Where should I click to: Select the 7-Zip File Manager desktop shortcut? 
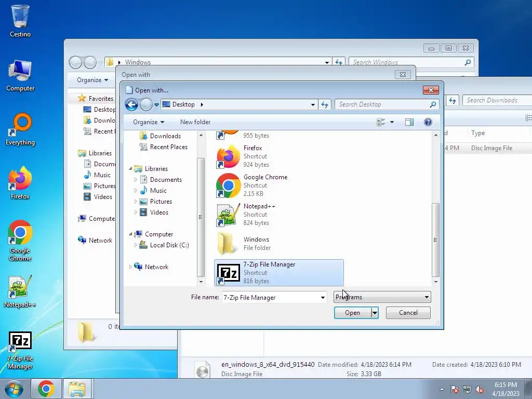[x=20, y=351]
